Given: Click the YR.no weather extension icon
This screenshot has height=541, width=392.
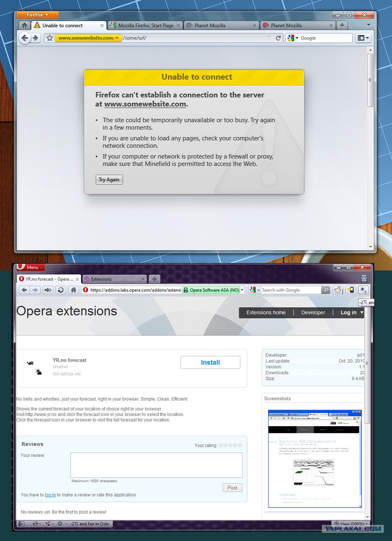Looking at the screenshot, I should click(363, 290).
